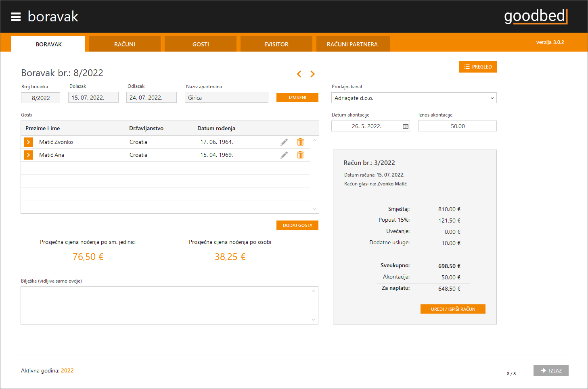Click the Državljanstvo column header

click(146, 128)
